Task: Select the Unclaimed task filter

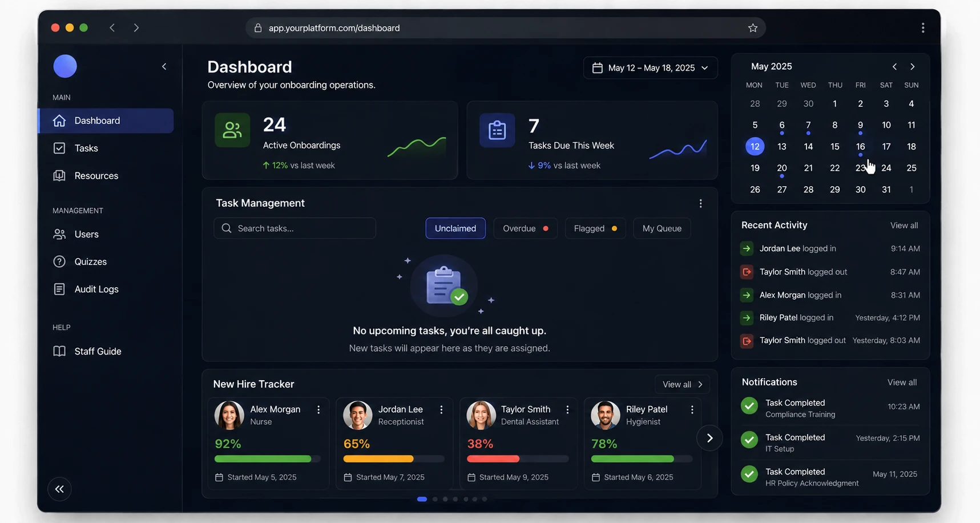Action: tap(455, 228)
